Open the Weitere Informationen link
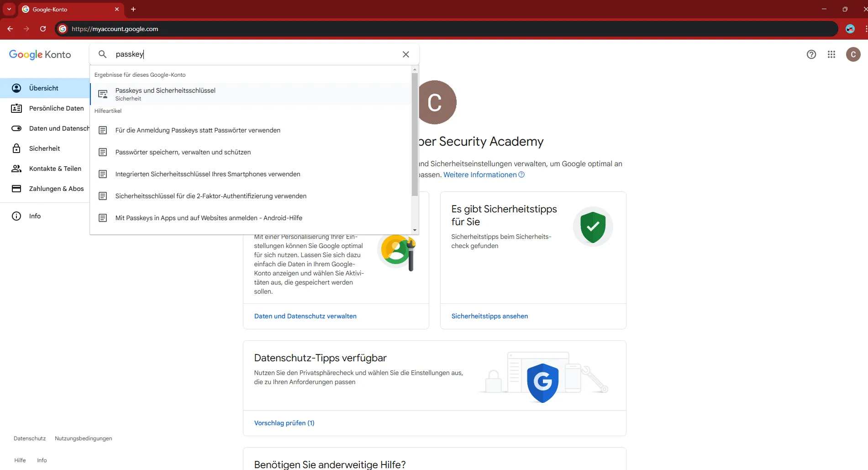The height and width of the screenshot is (470, 868). 484,174
